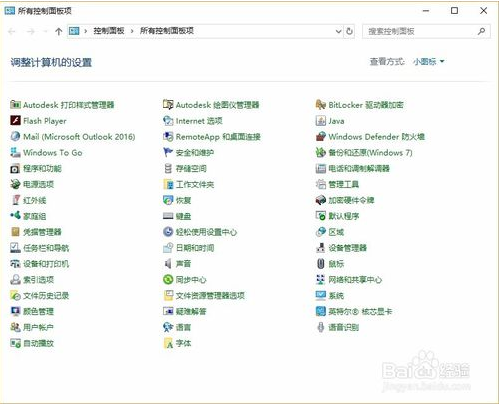Open 设备和打印机 icon
Viewport: 500px width, 405px height.
(15, 264)
